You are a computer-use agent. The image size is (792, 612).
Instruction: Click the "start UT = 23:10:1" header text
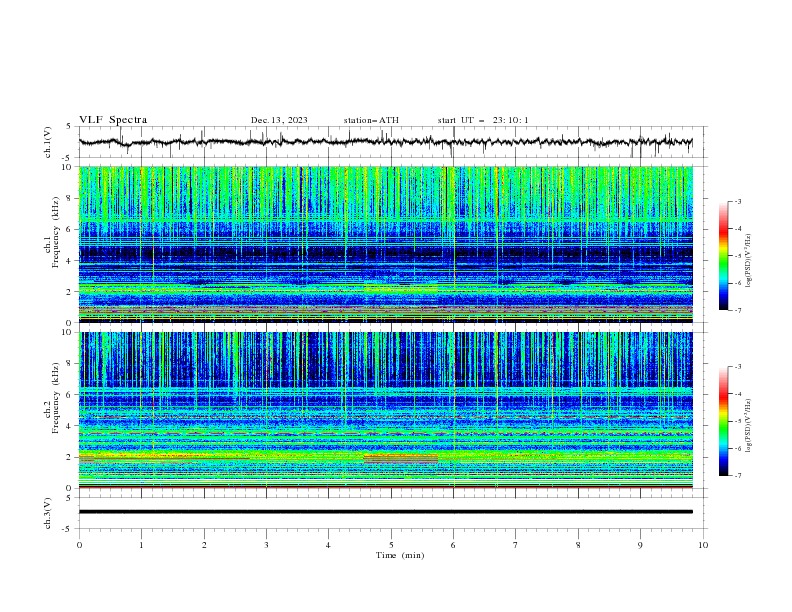(x=483, y=120)
